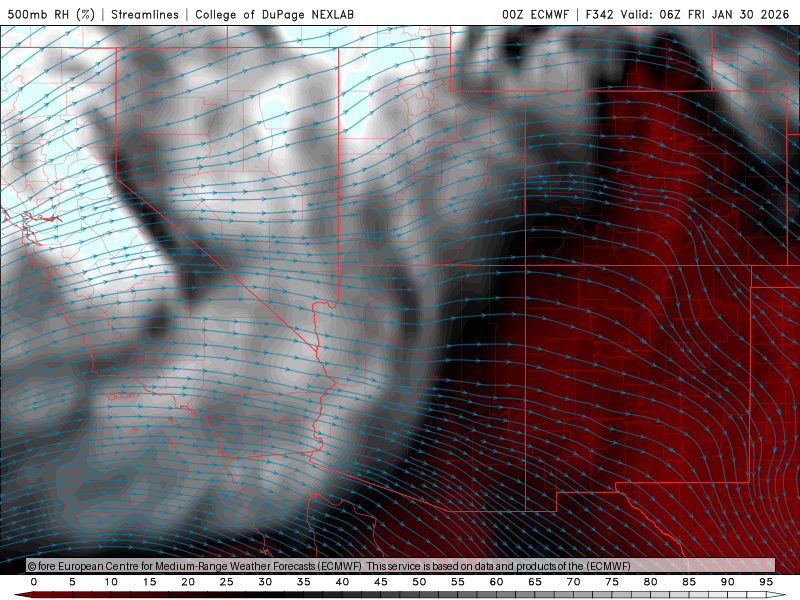
Task: Click the "10" label on the color scale
Action: pos(111,582)
